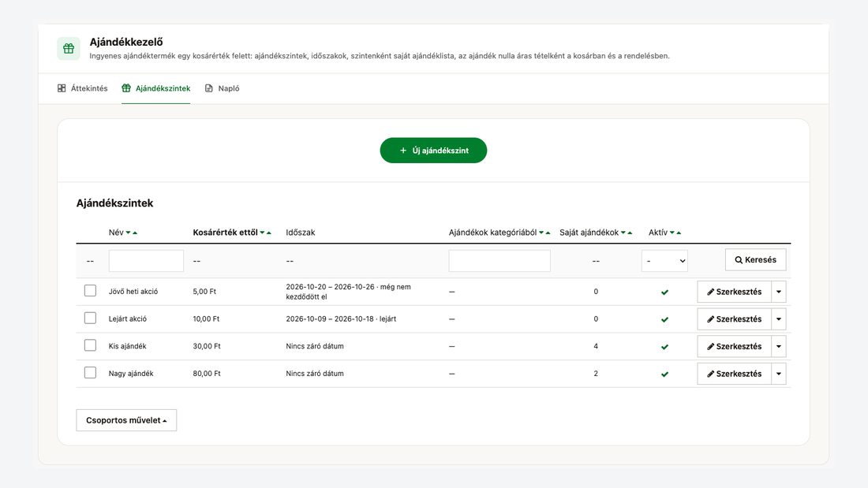
Task: Open the action arrow for Nagy ajándék
Action: coord(779,374)
